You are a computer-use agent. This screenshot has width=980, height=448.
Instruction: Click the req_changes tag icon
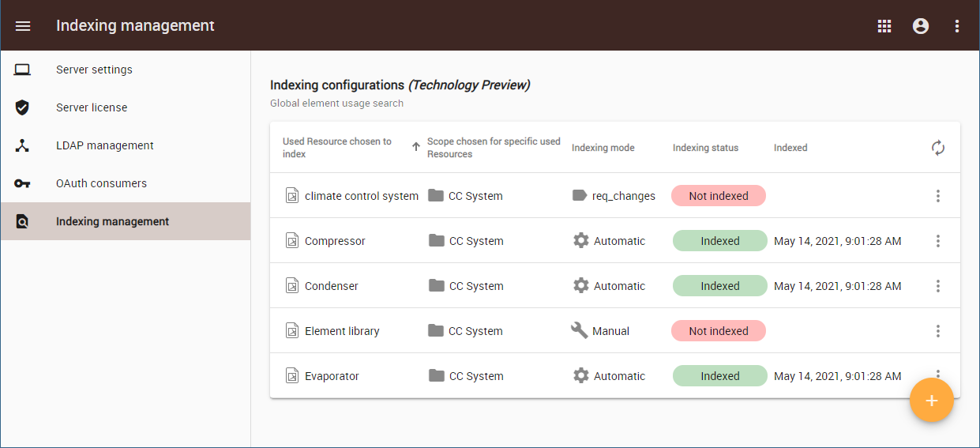580,196
